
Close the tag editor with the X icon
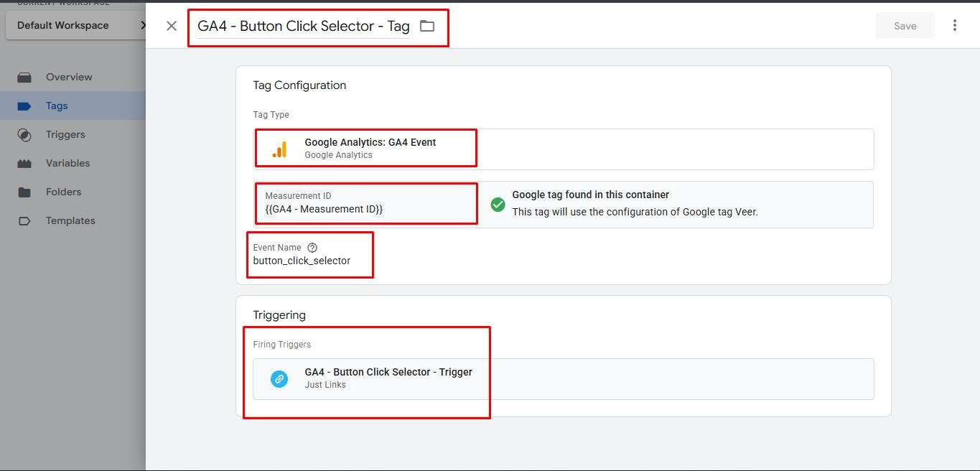click(171, 26)
